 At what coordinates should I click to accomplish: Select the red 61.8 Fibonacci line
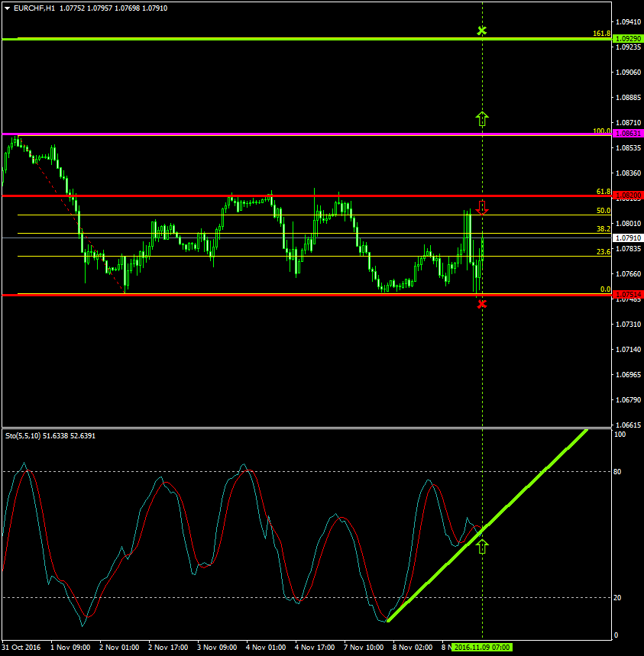pyautogui.click(x=306, y=196)
